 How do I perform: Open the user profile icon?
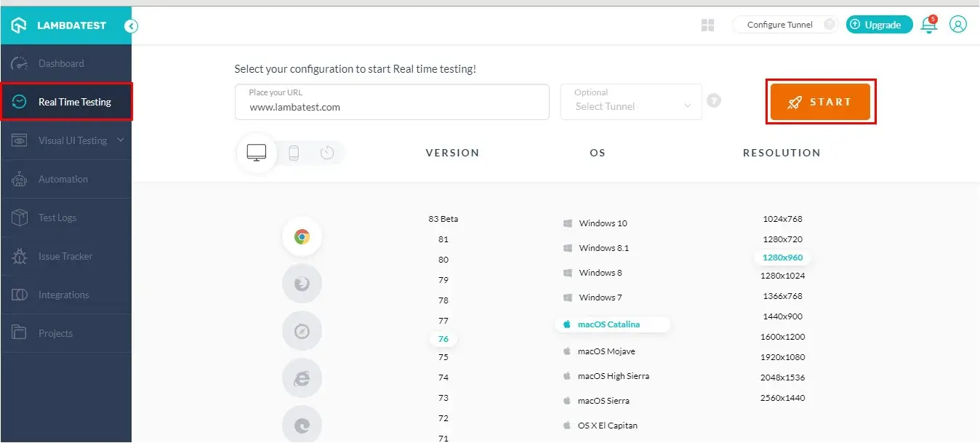(957, 24)
